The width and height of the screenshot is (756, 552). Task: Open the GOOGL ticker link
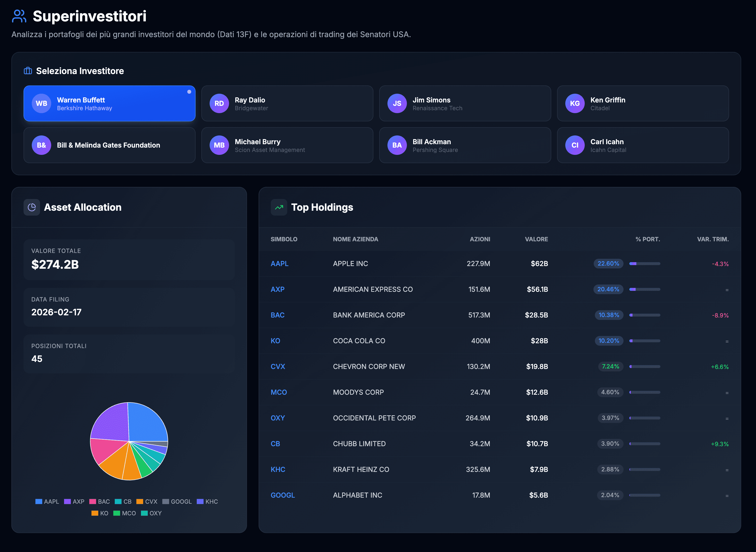coord(282,495)
